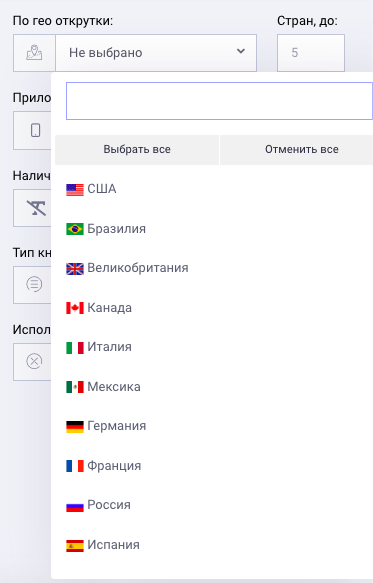Click the map marker geo icon
373x583 pixels.
click(34, 53)
